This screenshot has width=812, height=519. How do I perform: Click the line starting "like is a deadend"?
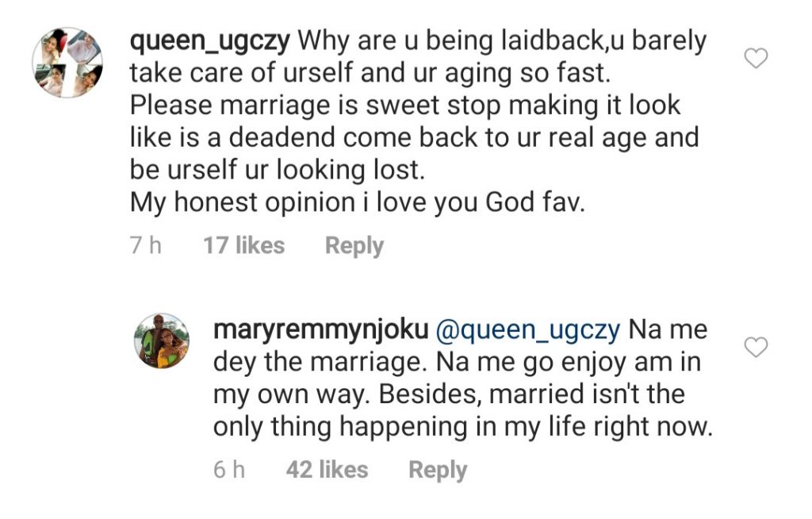pyautogui.click(x=414, y=137)
